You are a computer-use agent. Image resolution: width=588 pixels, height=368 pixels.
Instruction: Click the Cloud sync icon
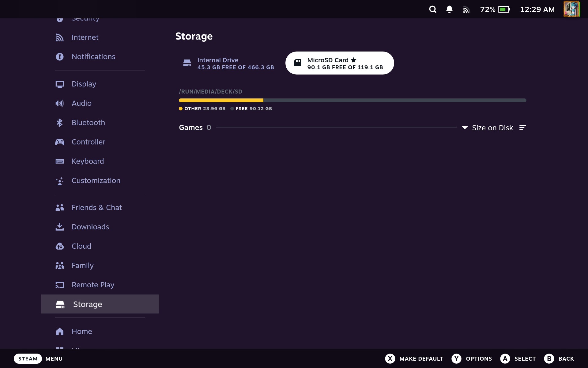point(60,246)
